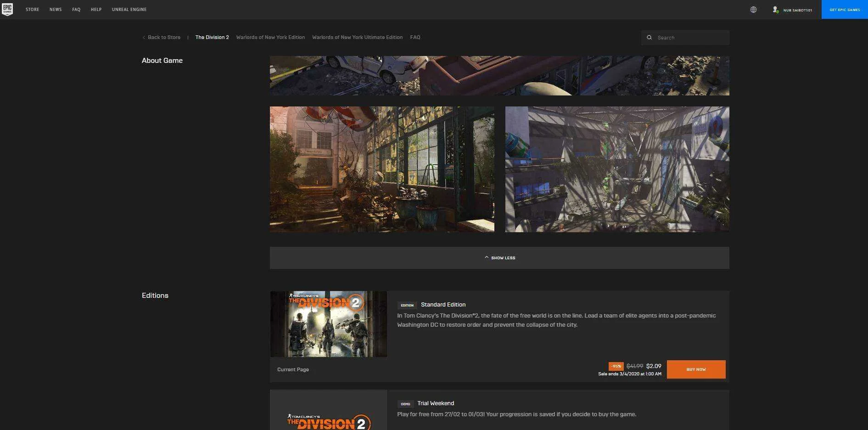This screenshot has height=430, width=868.
Task: Click the Trial Weekend cover art
Action: [x=329, y=410]
